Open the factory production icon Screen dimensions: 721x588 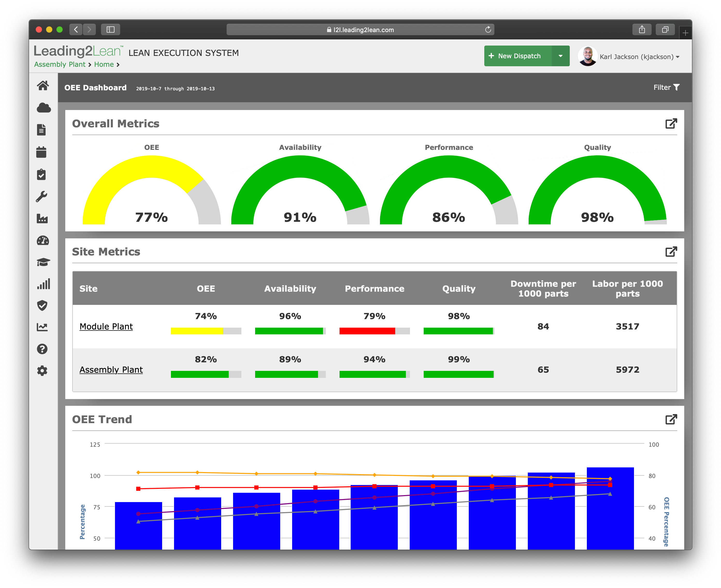click(x=42, y=218)
